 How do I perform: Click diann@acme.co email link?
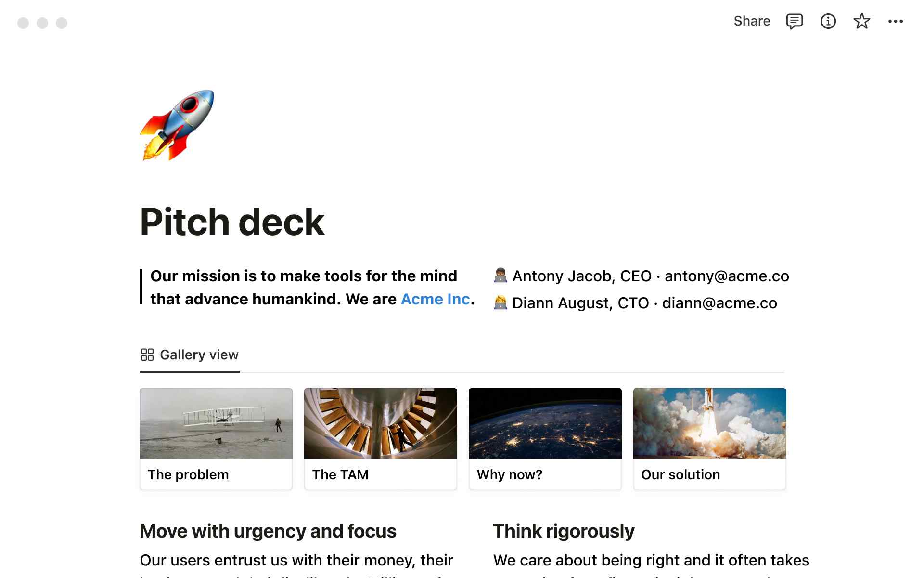[719, 303]
